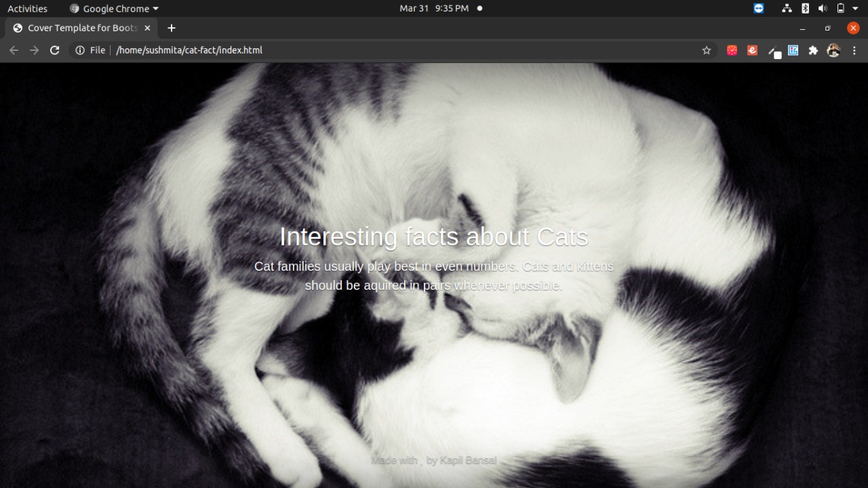The height and width of the screenshot is (488, 868).
Task: Open Chrome's three-dot options menu
Action: pos(854,50)
